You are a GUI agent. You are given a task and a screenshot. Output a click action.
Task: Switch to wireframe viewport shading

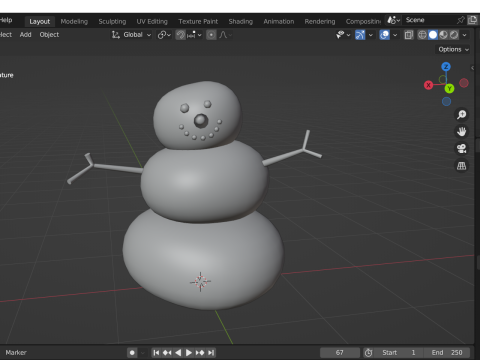click(x=422, y=35)
